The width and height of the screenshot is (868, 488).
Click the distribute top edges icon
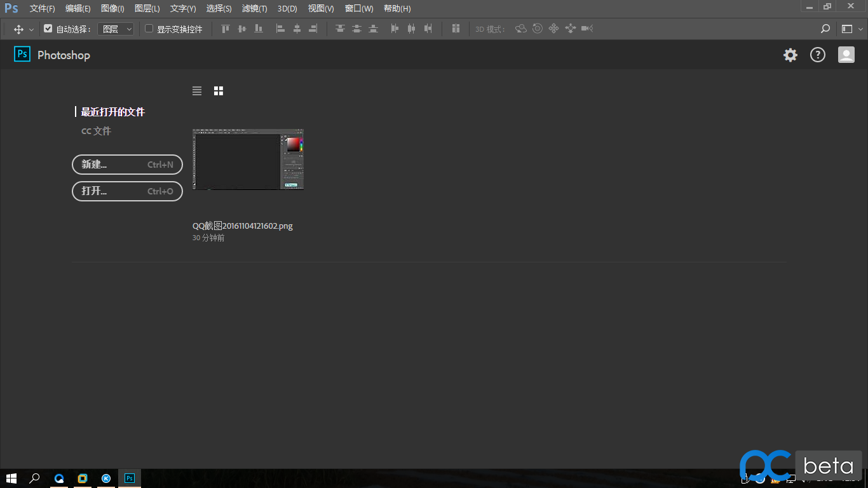pos(340,29)
